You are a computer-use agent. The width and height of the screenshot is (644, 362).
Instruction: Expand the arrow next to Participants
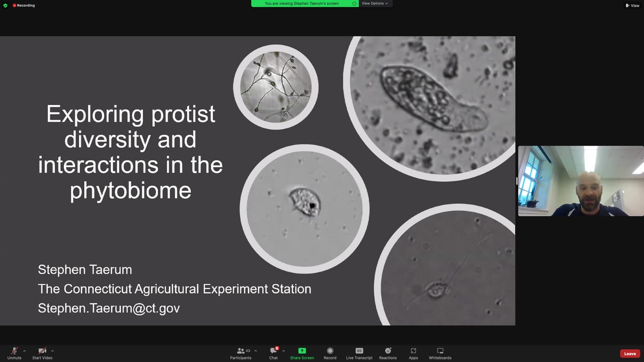pos(256,351)
